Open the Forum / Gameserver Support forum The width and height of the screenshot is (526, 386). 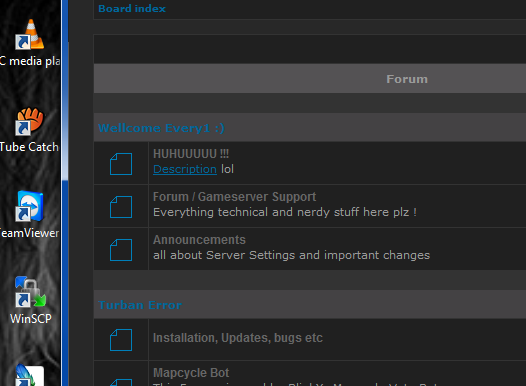(x=234, y=197)
